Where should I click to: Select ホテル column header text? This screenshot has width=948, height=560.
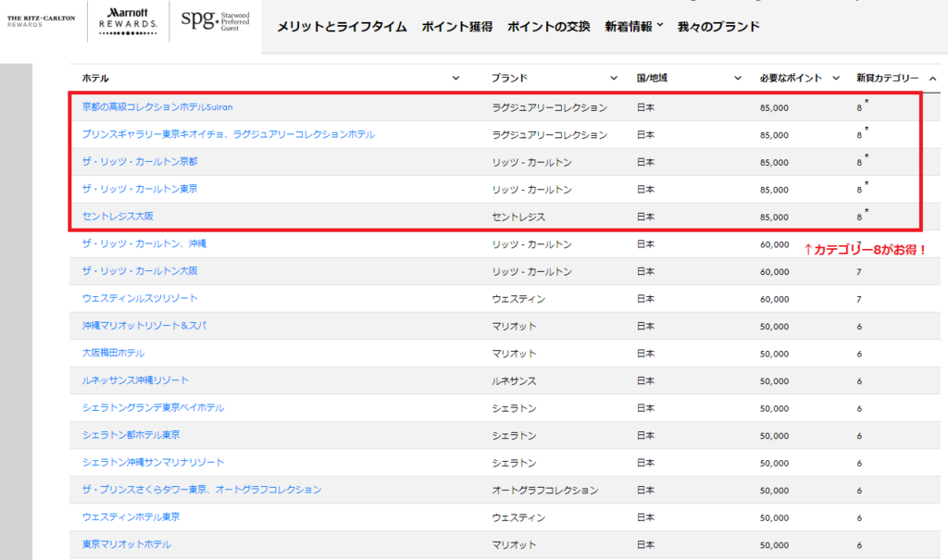[95, 78]
